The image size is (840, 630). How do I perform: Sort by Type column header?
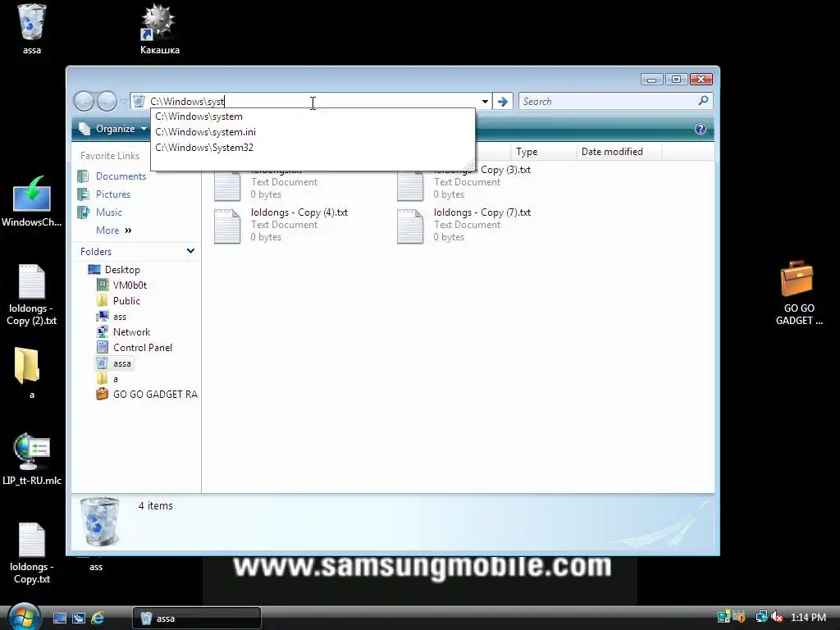(543, 152)
